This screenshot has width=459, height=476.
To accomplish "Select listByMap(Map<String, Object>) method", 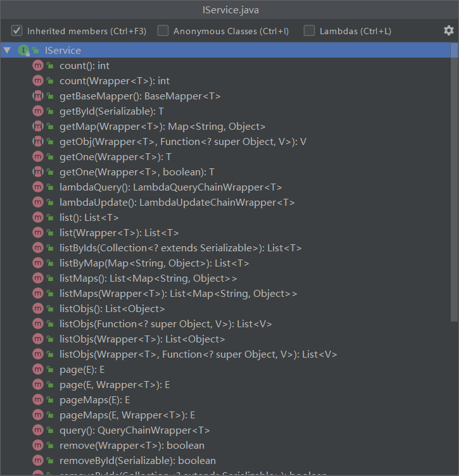I will coord(154,263).
